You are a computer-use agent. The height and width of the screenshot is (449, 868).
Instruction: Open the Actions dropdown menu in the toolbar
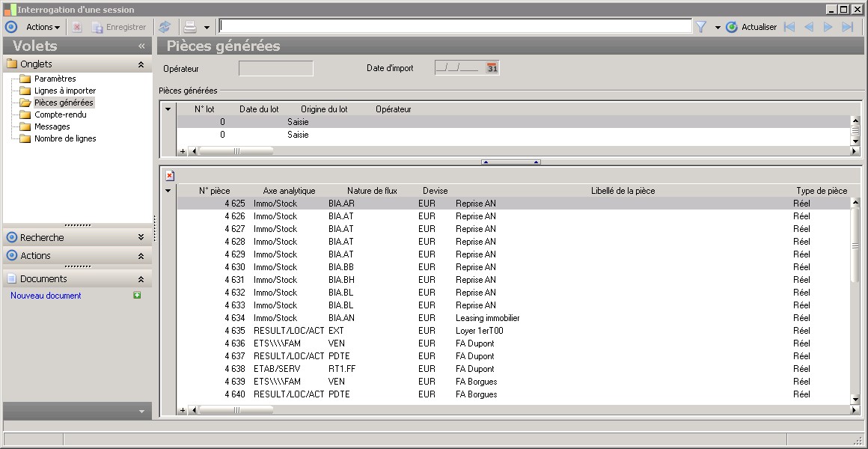click(43, 27)
